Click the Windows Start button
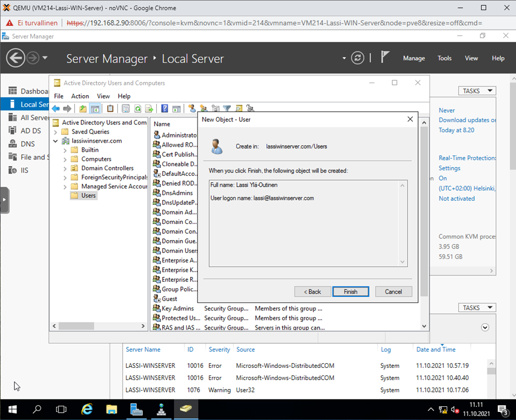Screen dimensions: 516x420 coord(13,409)
